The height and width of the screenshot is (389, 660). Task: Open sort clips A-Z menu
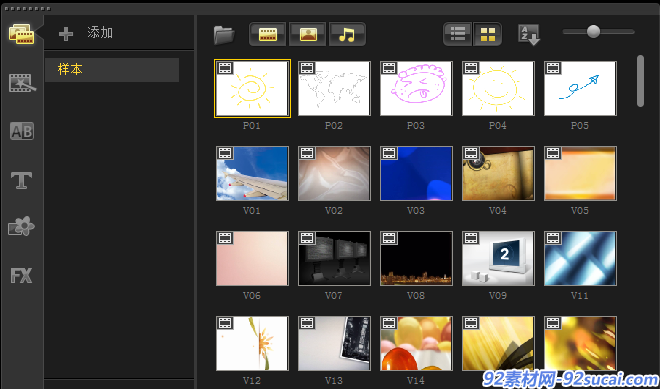point(529,35)
